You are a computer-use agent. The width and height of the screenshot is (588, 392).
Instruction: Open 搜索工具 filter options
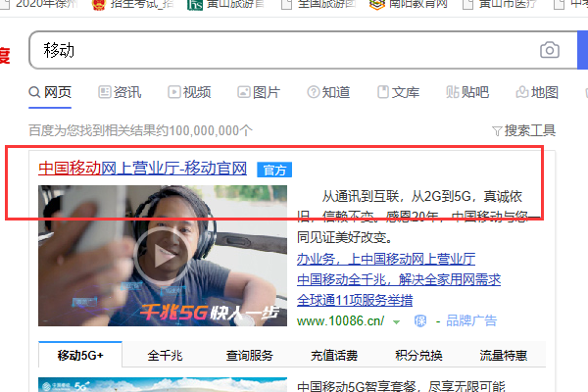[x=524, y=130]
